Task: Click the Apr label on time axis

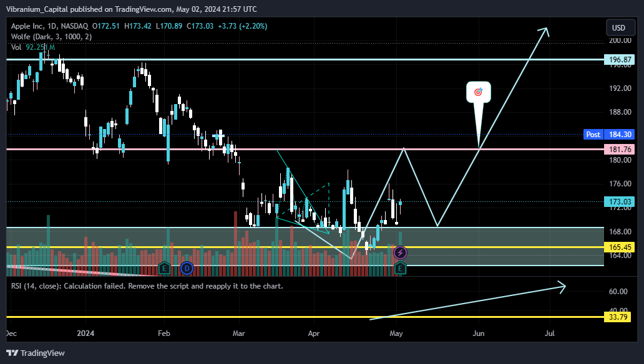Action: (314, 333)
